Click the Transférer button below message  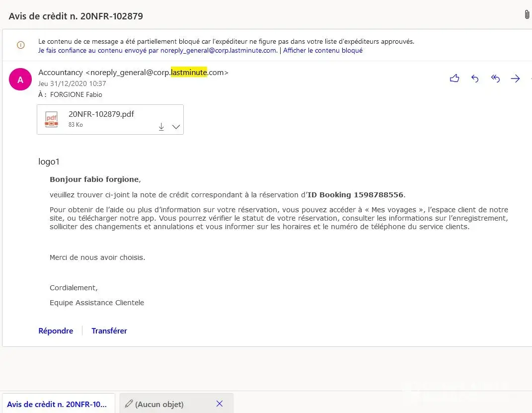tap(109, 331)
